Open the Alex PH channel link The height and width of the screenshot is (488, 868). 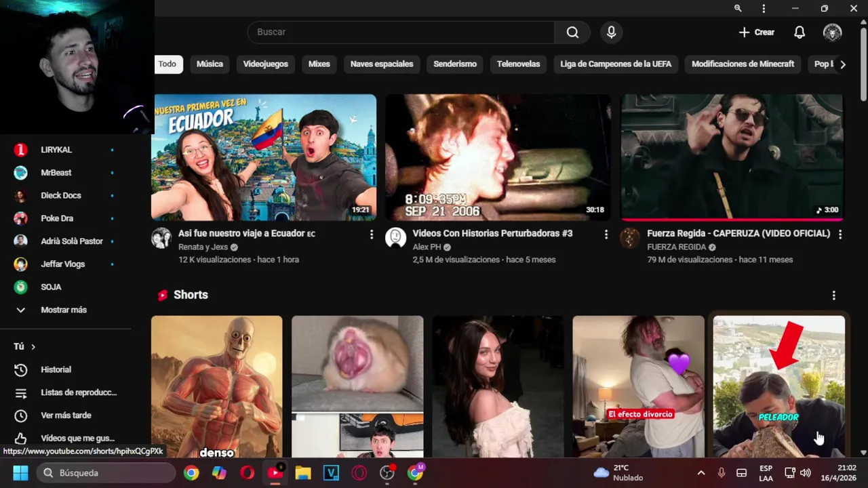point(429,247)
